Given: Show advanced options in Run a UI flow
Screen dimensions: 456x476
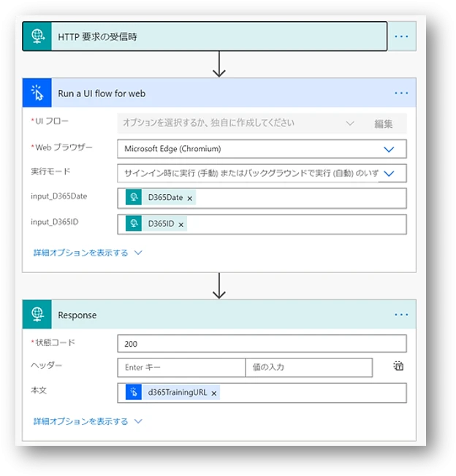Looking at the screenshot, I should [x=88, y=253].
